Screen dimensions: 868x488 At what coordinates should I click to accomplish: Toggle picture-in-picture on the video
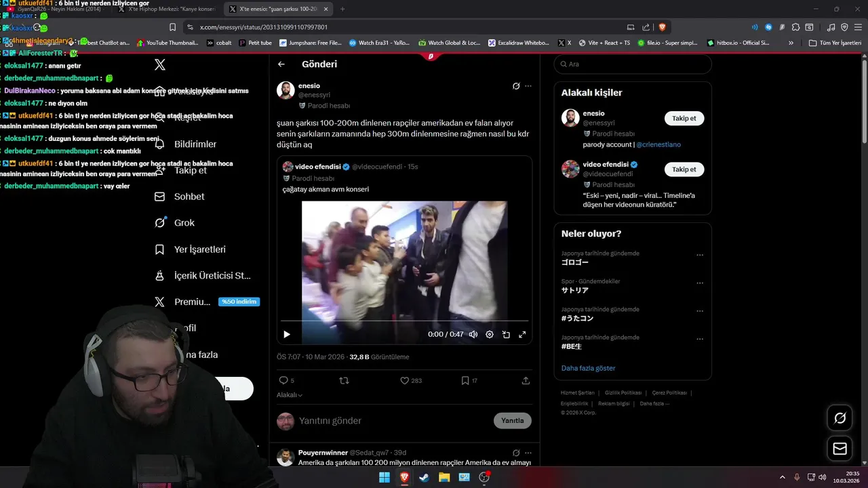pos(506,334)
